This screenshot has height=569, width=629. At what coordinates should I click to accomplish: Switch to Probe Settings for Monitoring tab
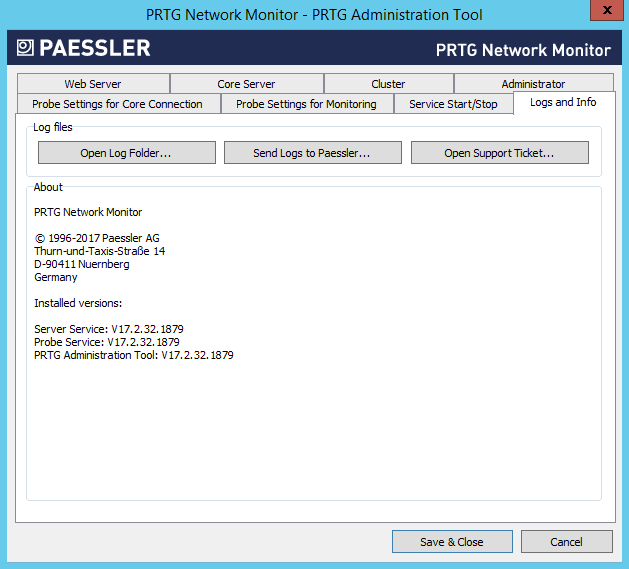[x=306, y=104]
